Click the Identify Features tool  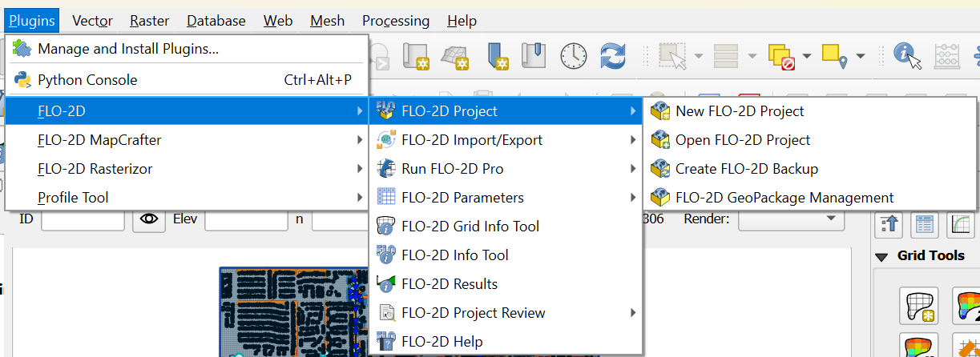click(907, 56)
